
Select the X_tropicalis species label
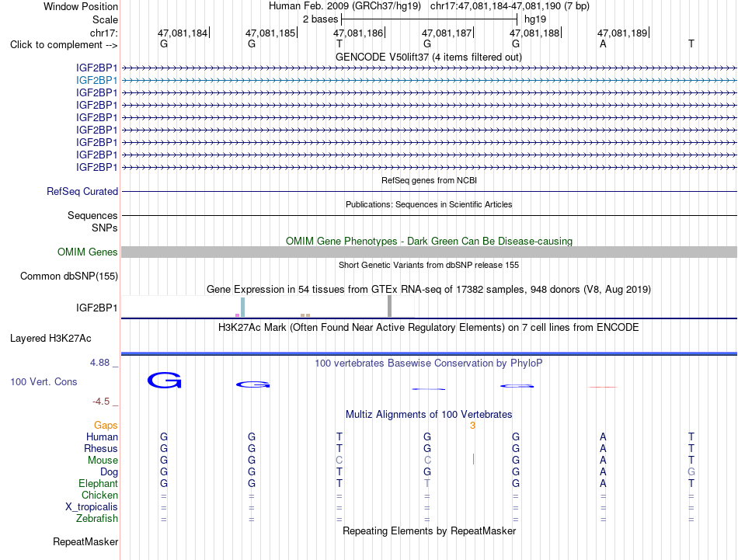[x=92, y=507]
